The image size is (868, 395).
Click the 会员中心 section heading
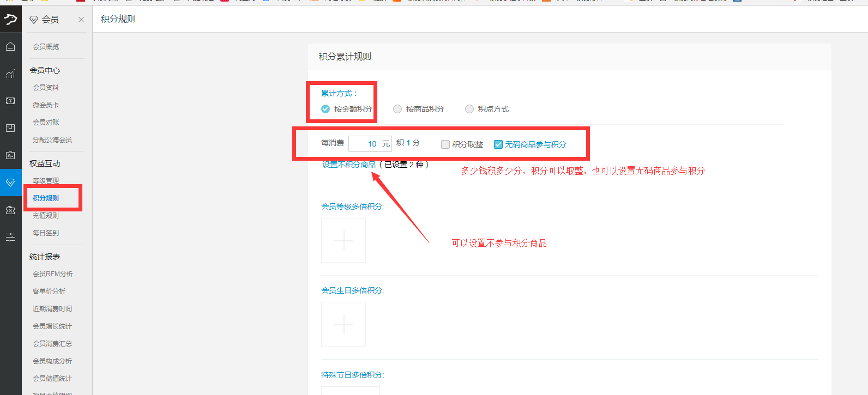(45, 70)
